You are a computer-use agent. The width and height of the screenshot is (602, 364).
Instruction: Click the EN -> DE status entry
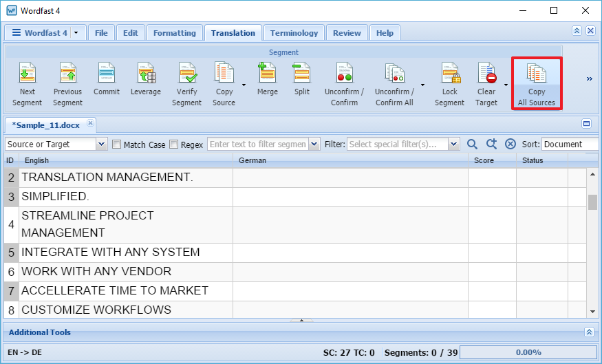tap(25, 352)
